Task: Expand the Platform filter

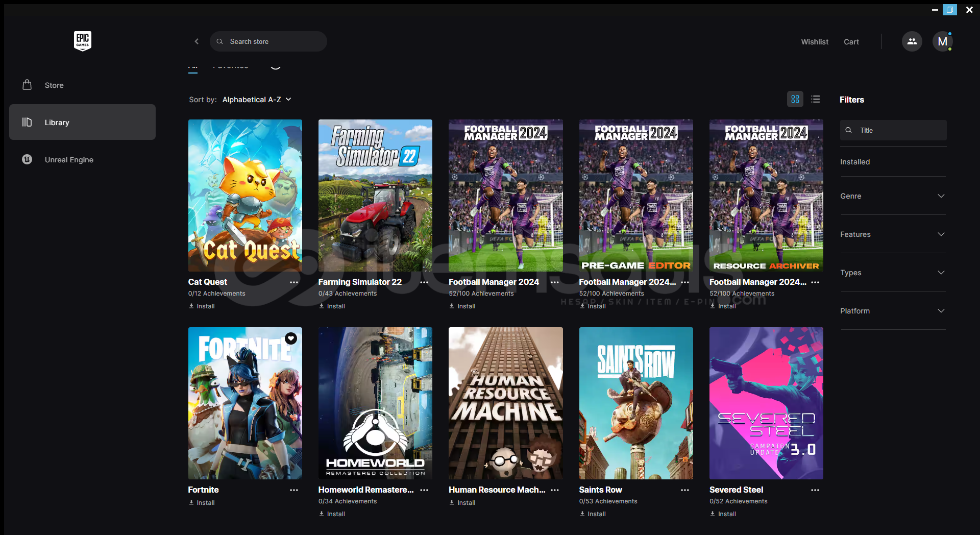Action: [x=893, y=311]
